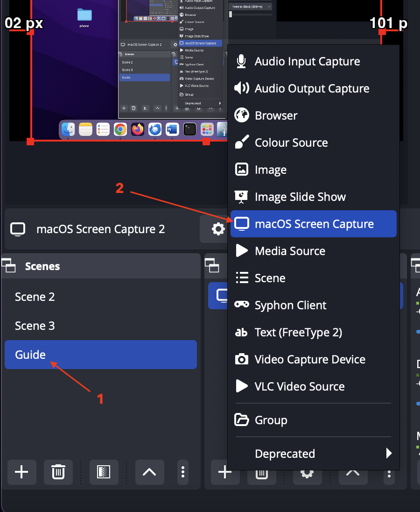Choose macOS Screen Capture in the add-source menu

pyautogui.click(x=314, y=224)
